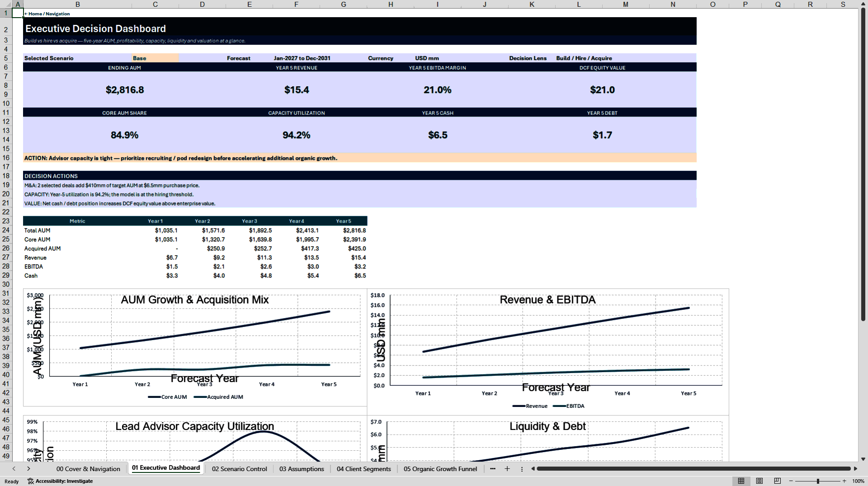Screen dimensions: 868x486
Task: Select the Year 3 column header cell
Action: [250, 221]
